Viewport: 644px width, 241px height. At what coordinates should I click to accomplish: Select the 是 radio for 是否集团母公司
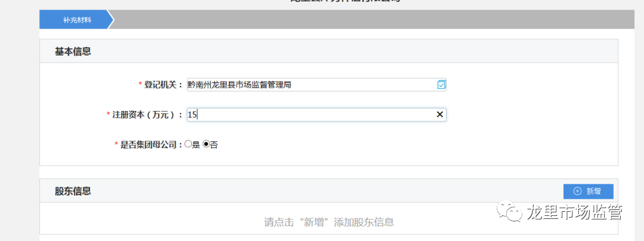pos(188,144)
